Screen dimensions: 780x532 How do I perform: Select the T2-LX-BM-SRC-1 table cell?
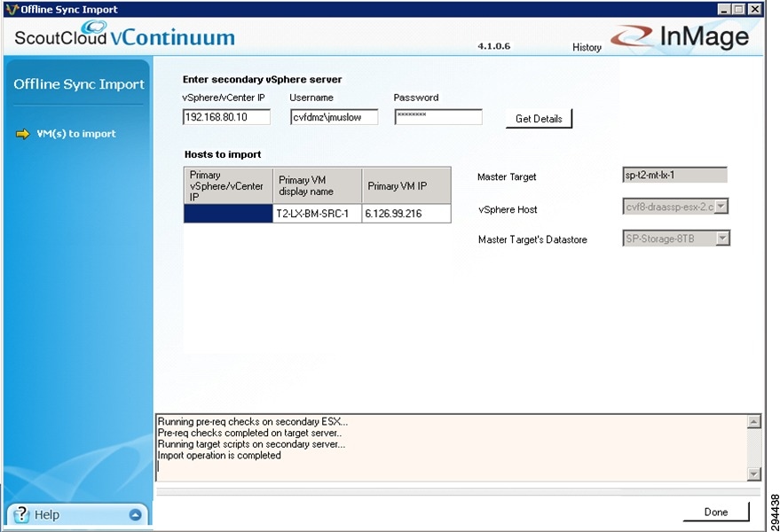point(318,214)
